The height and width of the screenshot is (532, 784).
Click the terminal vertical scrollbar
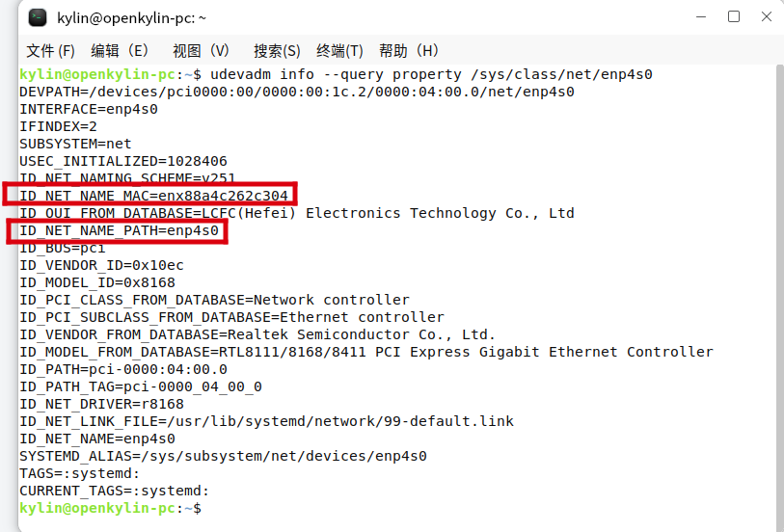(x=780, y=298)
